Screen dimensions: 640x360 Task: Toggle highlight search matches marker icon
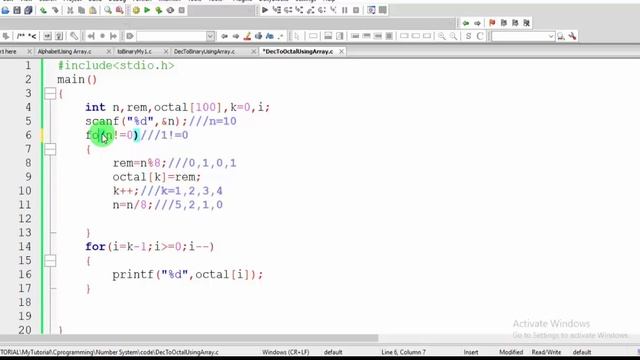pos(247,36)
